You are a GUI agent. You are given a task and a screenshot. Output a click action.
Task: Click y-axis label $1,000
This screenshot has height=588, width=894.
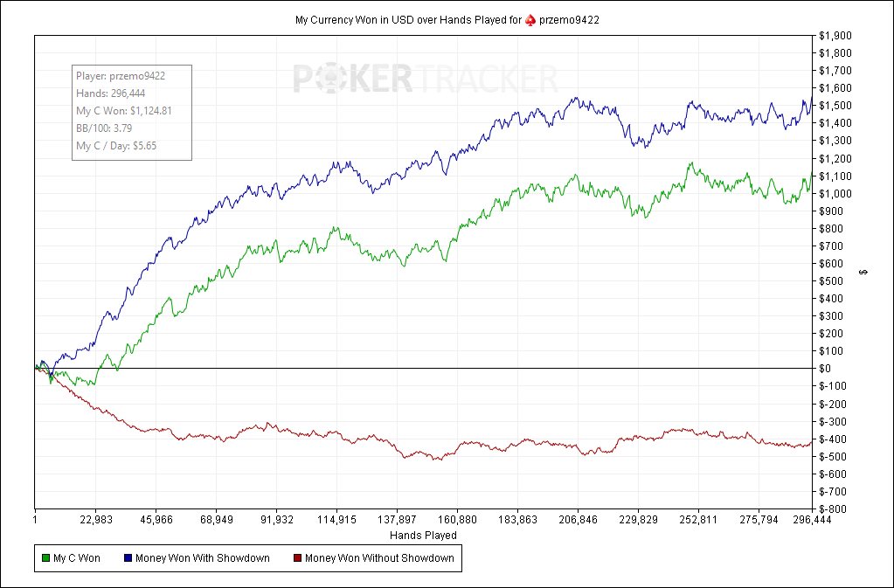pos(835,194)
